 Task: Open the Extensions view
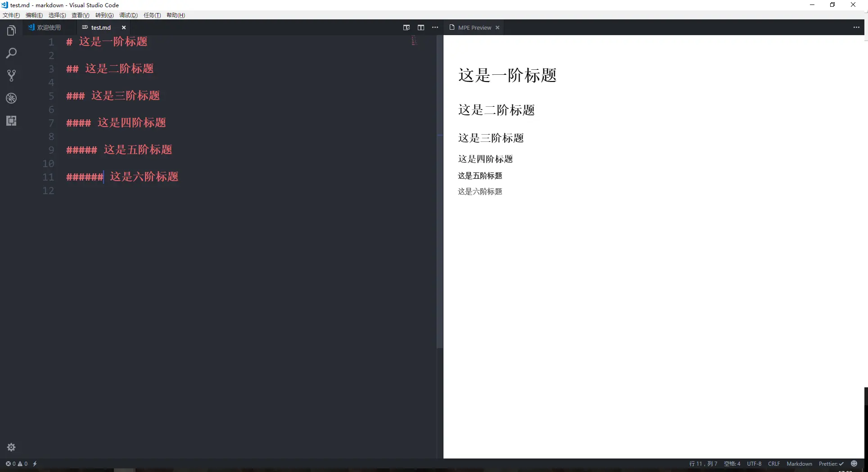11,120
